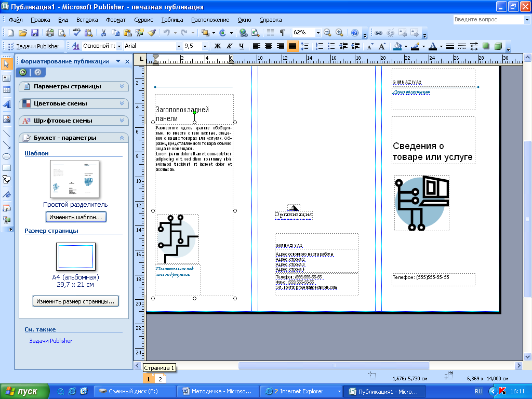
Task: Open Print Preview
Action: pos(62,33)
